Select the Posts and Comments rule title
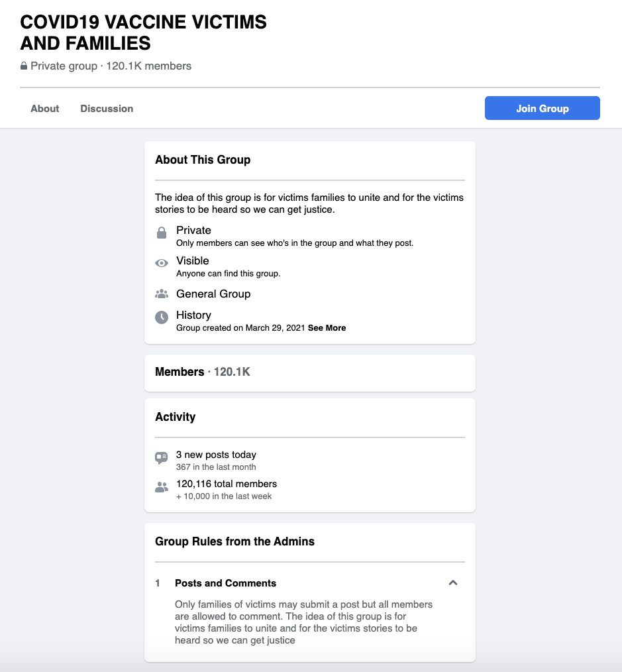Screen dimensions: 622x672 click(225, 583)
